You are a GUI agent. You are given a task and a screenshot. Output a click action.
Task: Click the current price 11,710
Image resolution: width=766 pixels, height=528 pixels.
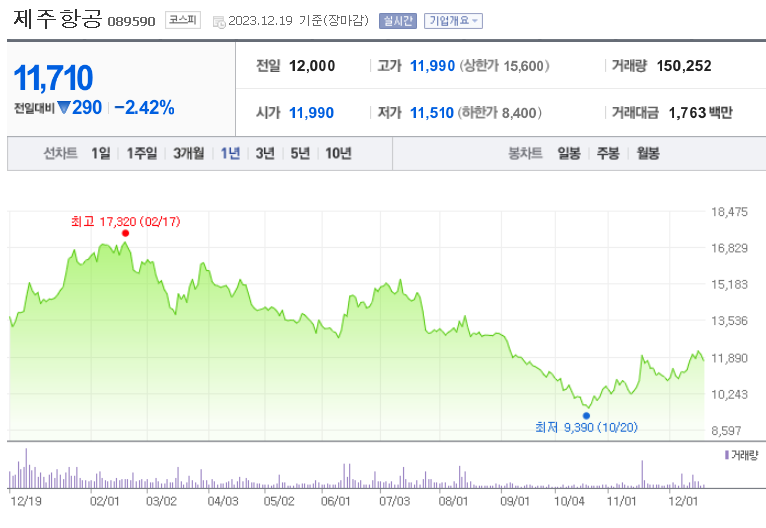point(53,78)
